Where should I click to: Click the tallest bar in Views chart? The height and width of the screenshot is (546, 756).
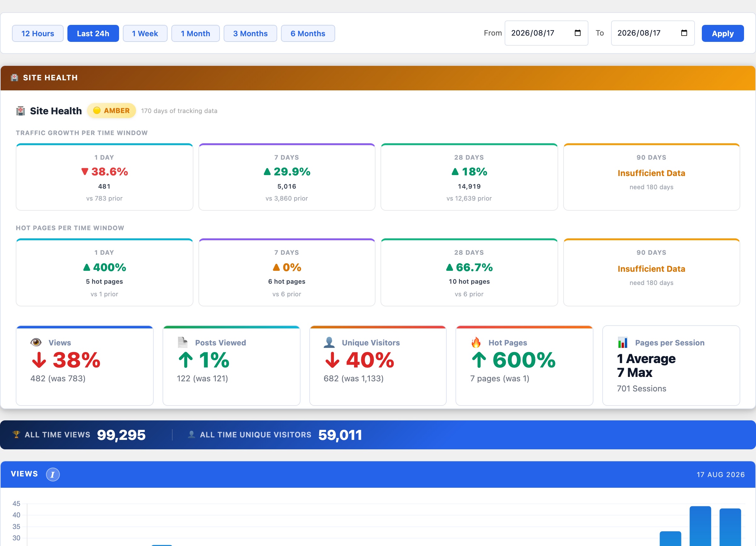700,526
